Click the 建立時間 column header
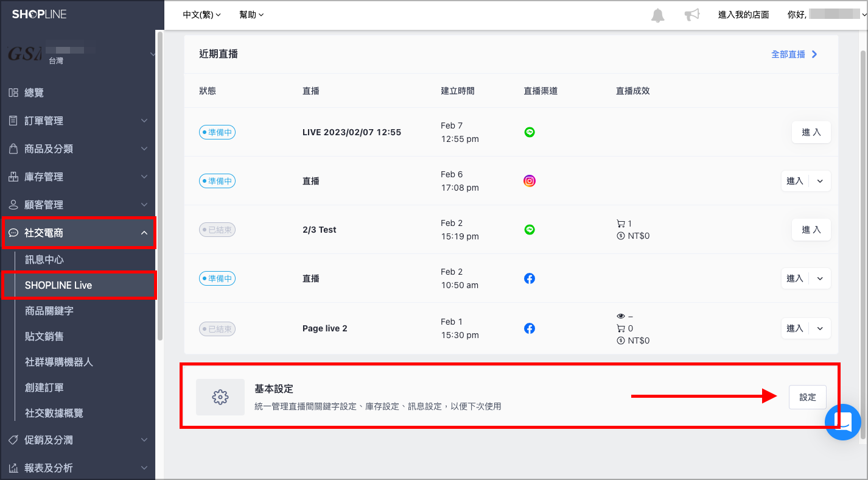 pyautogui.click(x=458, y=91)
